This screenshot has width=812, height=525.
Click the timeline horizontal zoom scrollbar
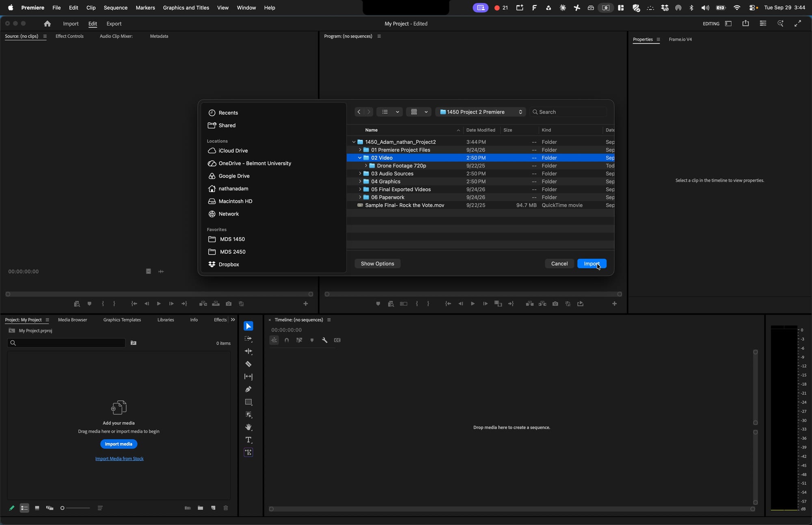(x=512, y=509)
